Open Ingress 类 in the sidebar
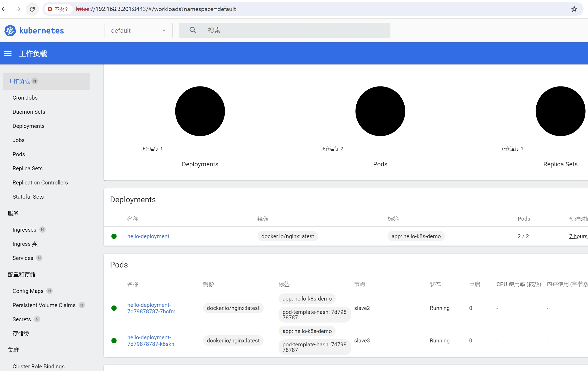 click(25, 244)
